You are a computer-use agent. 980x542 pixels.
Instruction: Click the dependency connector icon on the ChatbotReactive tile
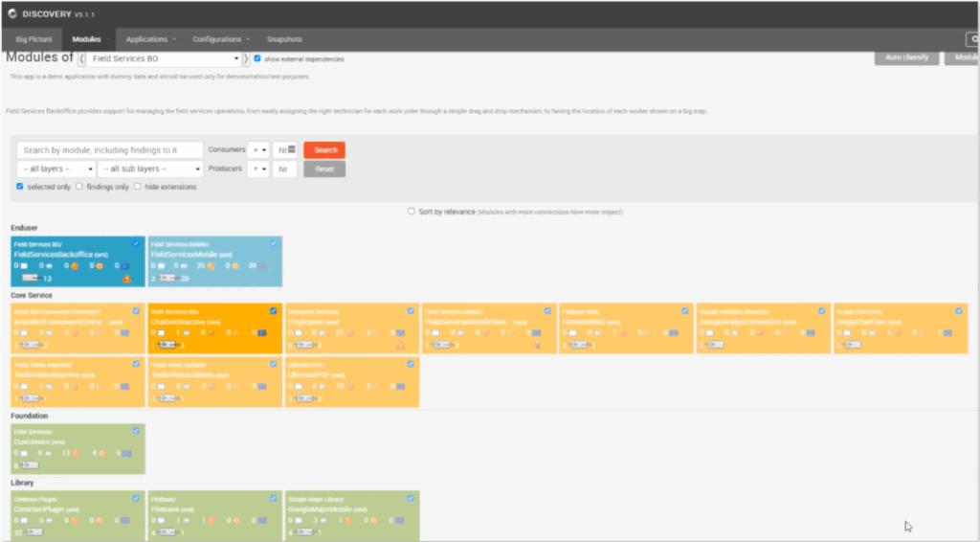coord(167,344)
